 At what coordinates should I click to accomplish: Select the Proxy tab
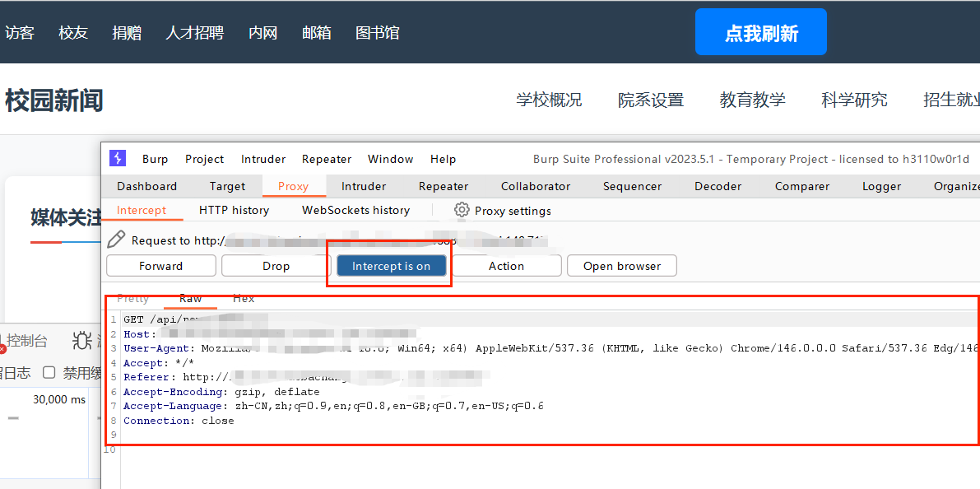[293, 186]
